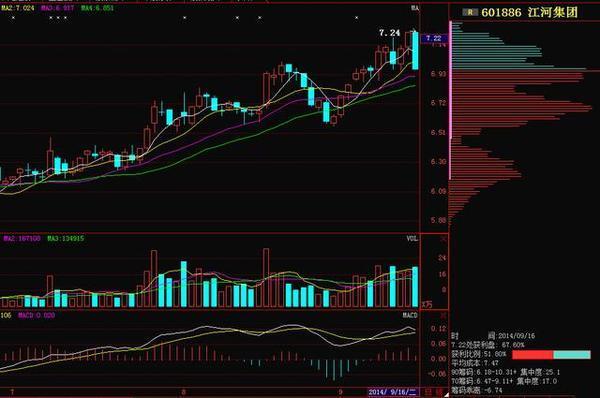Select the 7.22 price tag on the axis
The width and height of the screenshot is (600, 398).
(x=434, y=38)
